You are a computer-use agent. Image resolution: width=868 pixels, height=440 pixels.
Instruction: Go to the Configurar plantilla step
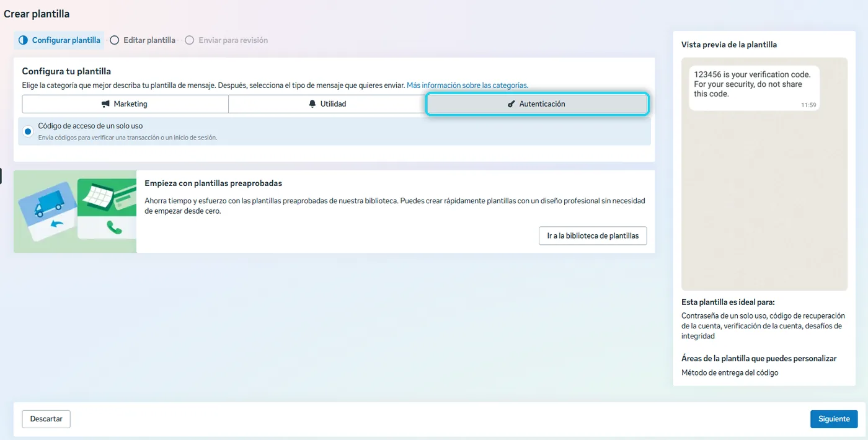click(x=59, y=40)
